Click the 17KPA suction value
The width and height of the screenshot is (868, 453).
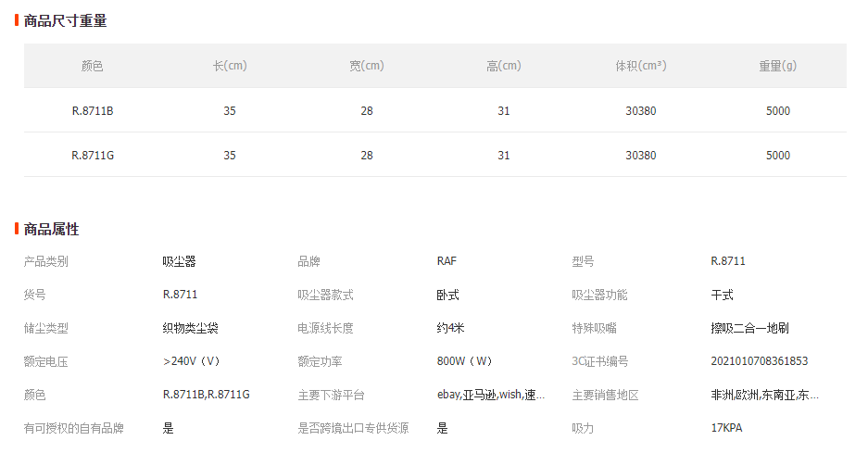[726, 428]
